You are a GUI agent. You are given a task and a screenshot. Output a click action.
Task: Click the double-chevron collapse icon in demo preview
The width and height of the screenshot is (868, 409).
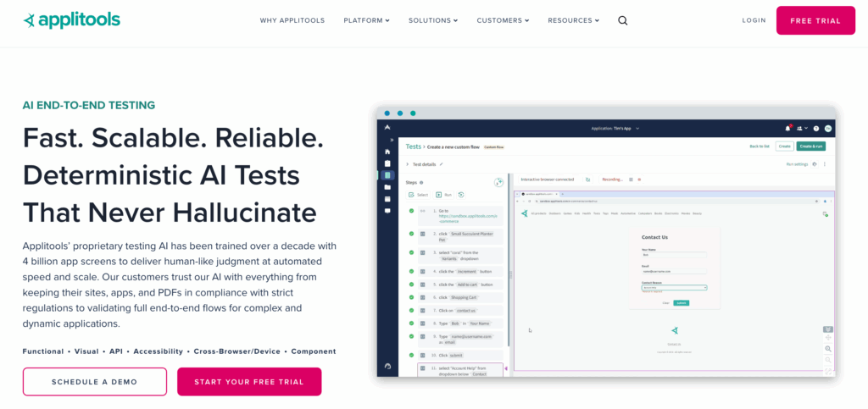pyautogui.click(x=828, y=329)
